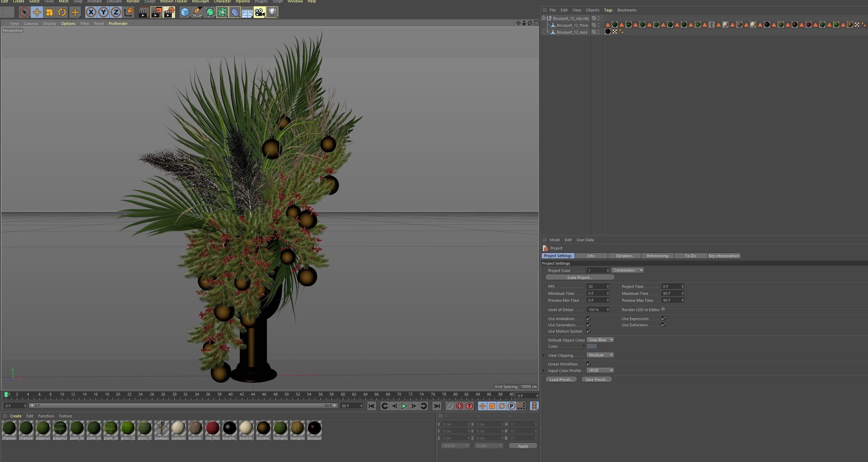Toggle Use Animation checkbox
Image resolution: width=868 pixels, height=462 pixels.
[588, 319]
